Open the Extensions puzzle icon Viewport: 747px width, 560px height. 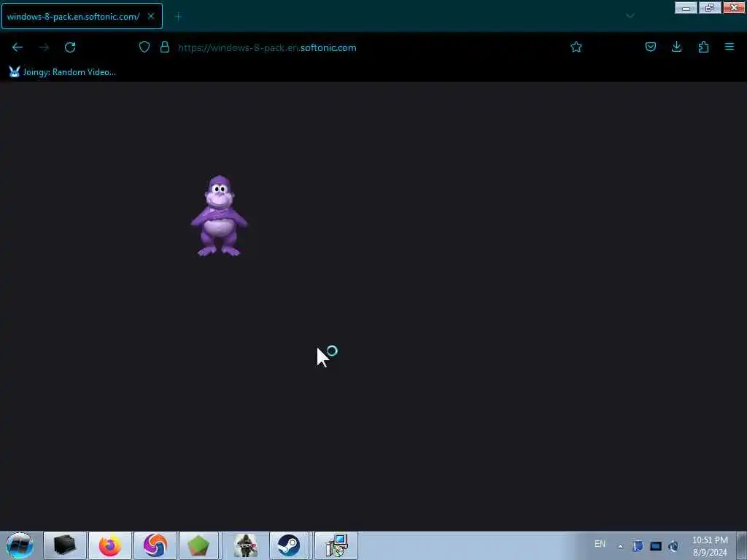coord(703,47)
